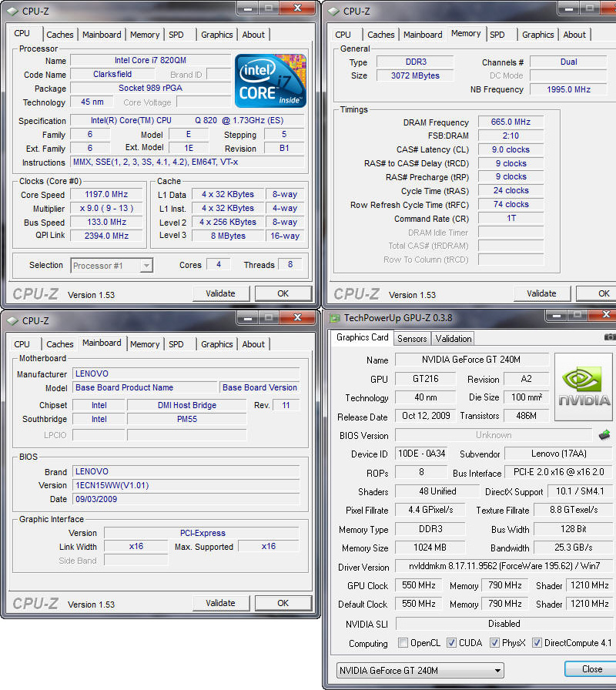Click the Subvendor value Lenovo (17AA)
The image size is (616, 690).
(558, 454)
